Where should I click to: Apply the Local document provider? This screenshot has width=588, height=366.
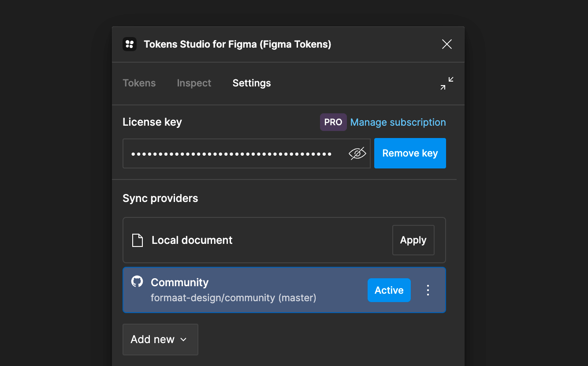click(x=413, y=240)
